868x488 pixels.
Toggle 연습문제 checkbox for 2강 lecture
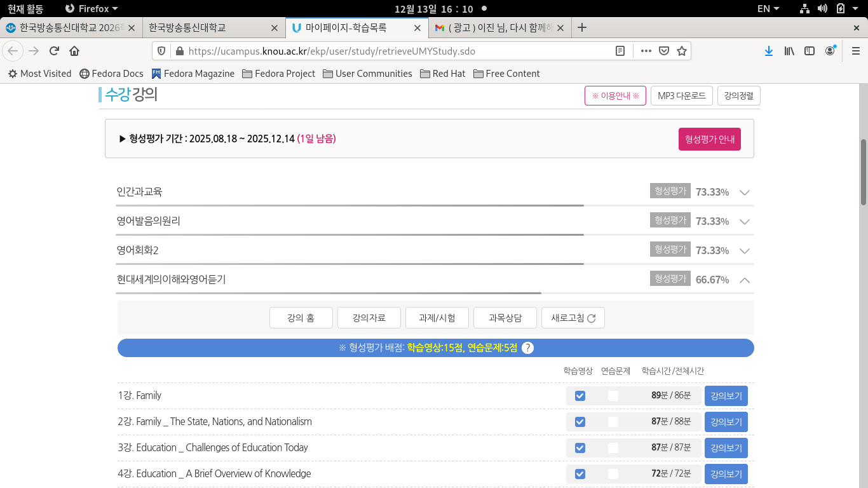point(613,422)
